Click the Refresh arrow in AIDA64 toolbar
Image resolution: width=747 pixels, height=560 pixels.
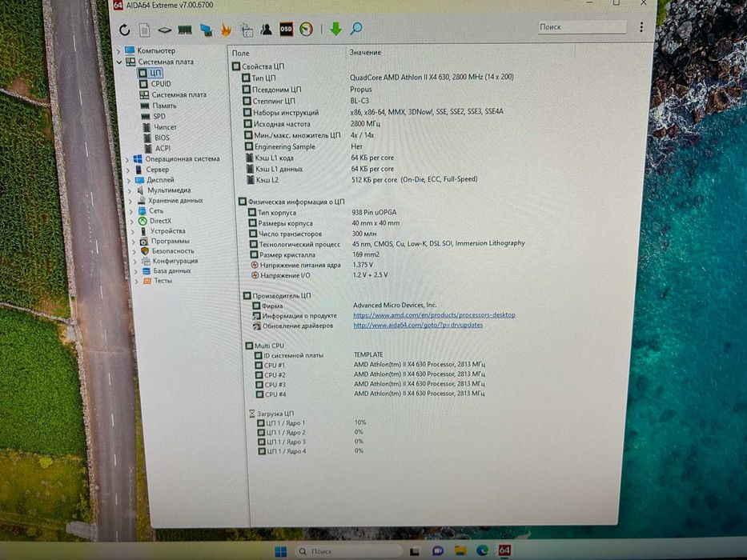(x=125, y=30)
